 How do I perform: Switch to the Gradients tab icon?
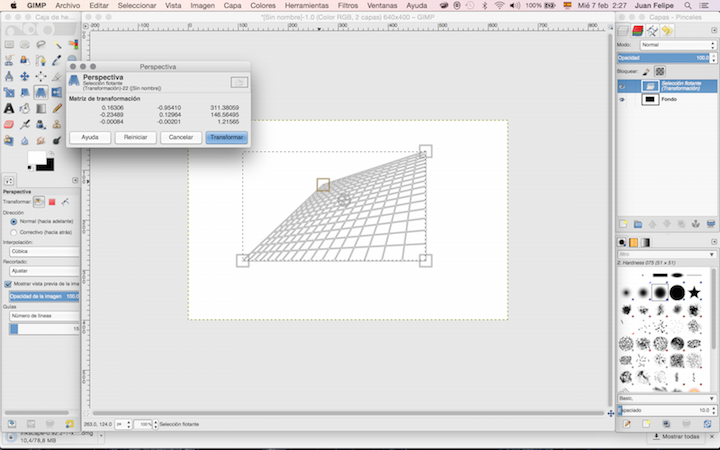pos(646,242)
